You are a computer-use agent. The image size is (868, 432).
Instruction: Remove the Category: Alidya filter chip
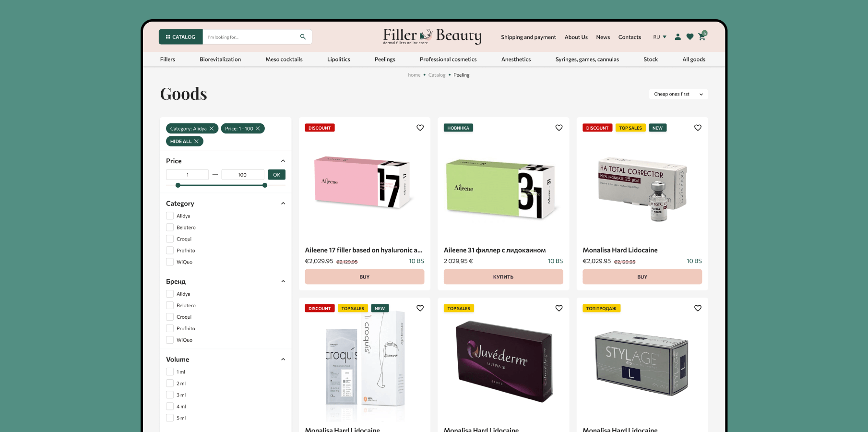[212, 129]
